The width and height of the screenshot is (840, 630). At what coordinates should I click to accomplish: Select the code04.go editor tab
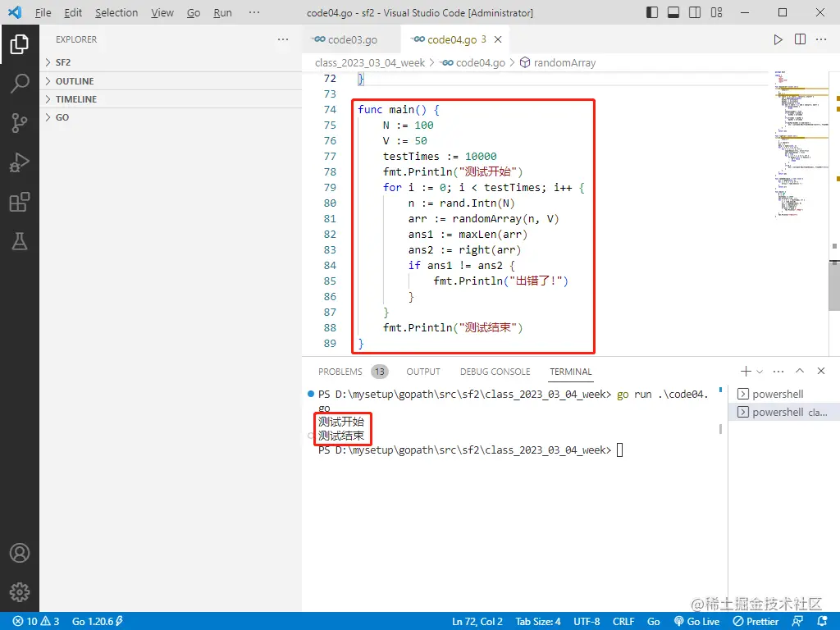[x=455, y=39]
